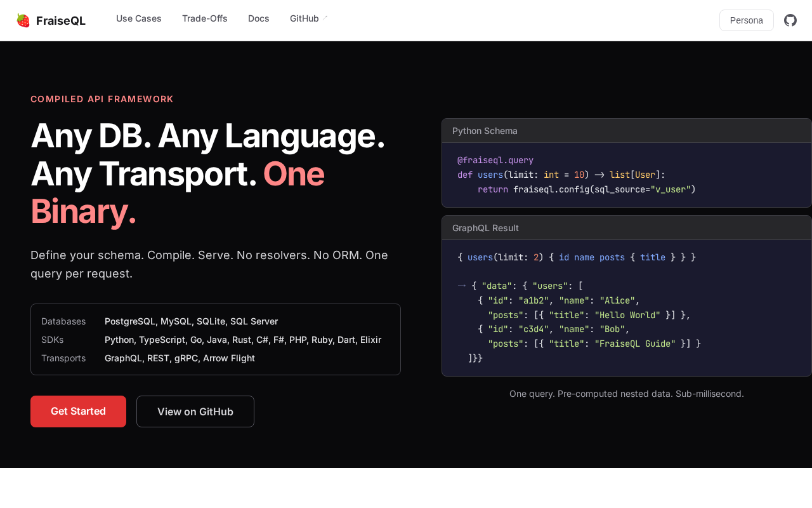Click the Databases row in feature box
The width and height of the screenshot is (812, 508).
216,321
